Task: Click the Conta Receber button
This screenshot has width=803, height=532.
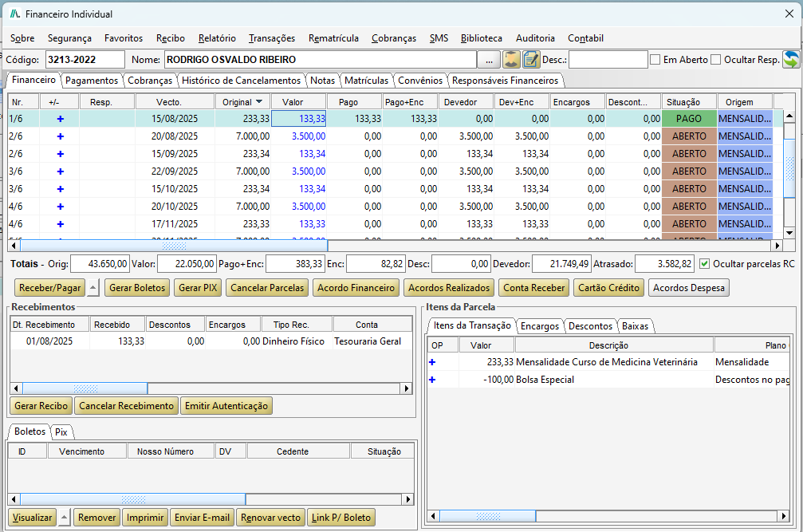Action: pos(534,288)
